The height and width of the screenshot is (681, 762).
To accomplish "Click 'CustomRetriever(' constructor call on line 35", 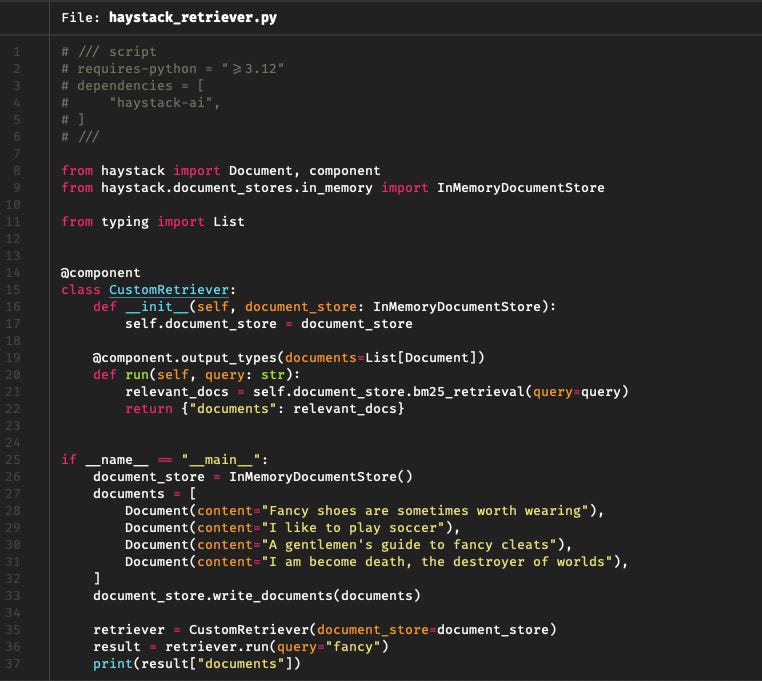I will tap(253, 630).
